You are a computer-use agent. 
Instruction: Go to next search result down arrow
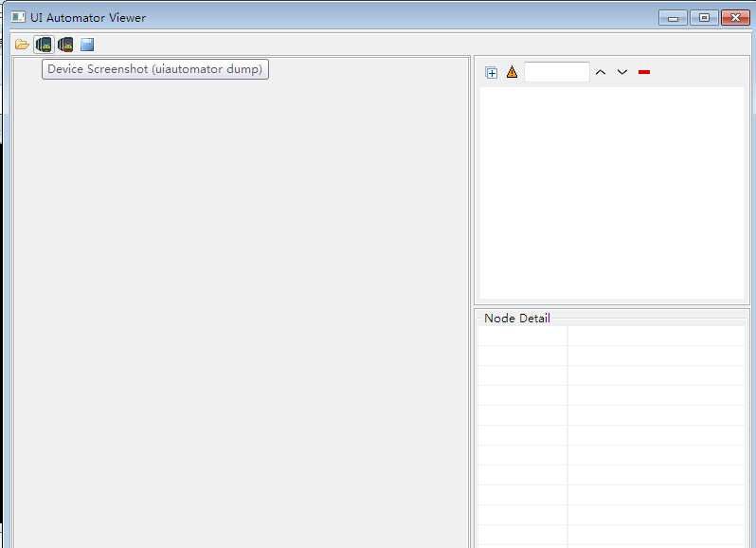tap(622, 72)
